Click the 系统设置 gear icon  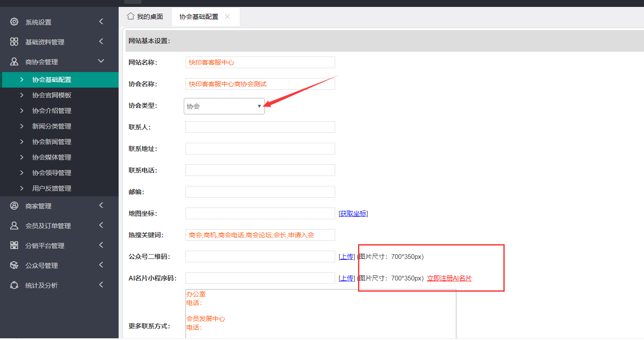click(x=14, y=22)
